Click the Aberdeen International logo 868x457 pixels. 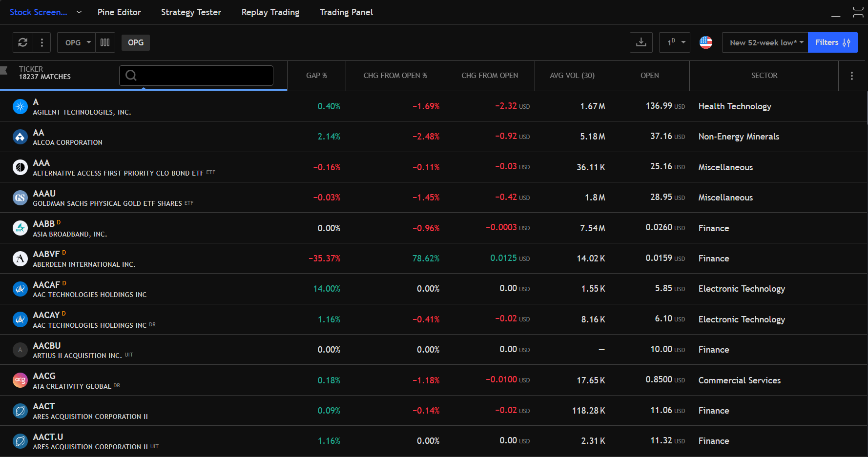click(x=20, y=258)
